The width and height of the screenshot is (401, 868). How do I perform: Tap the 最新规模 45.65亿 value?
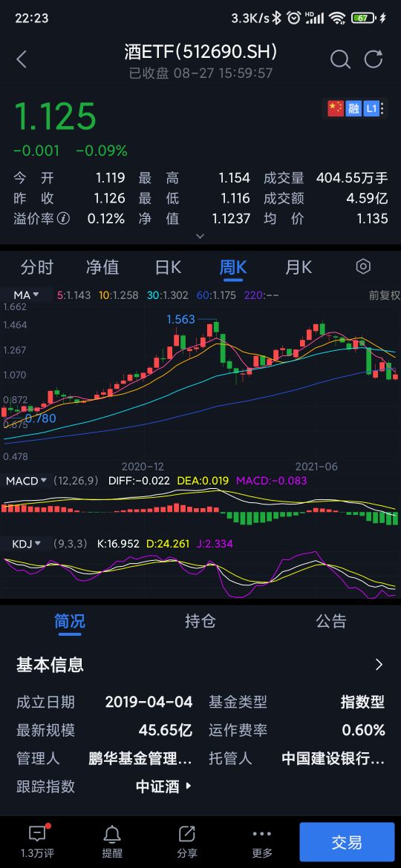click(x=165, y=730)
